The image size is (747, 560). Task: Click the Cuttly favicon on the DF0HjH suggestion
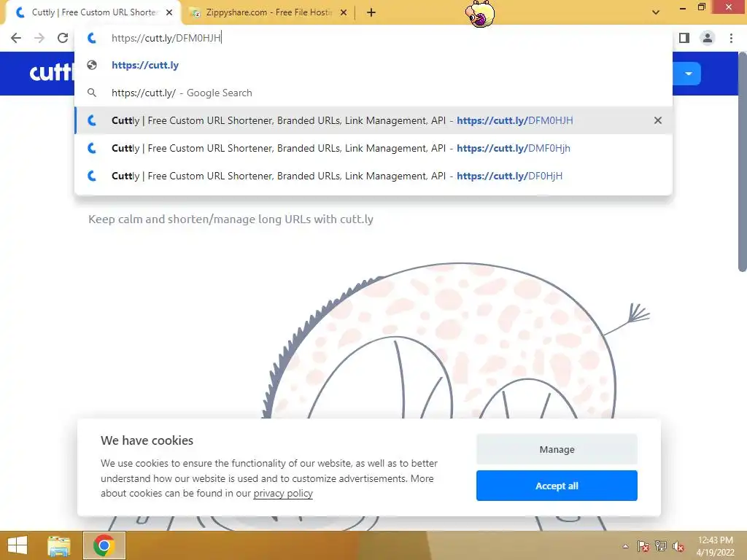92,176
